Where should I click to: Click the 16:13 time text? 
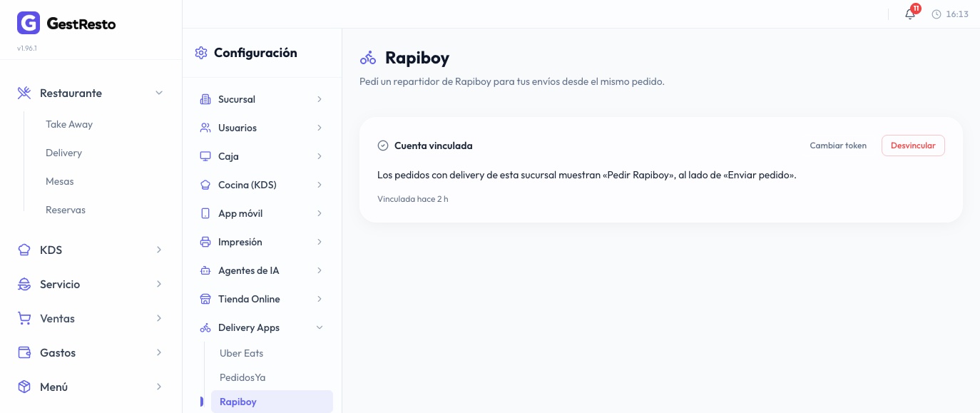(957, 14)
